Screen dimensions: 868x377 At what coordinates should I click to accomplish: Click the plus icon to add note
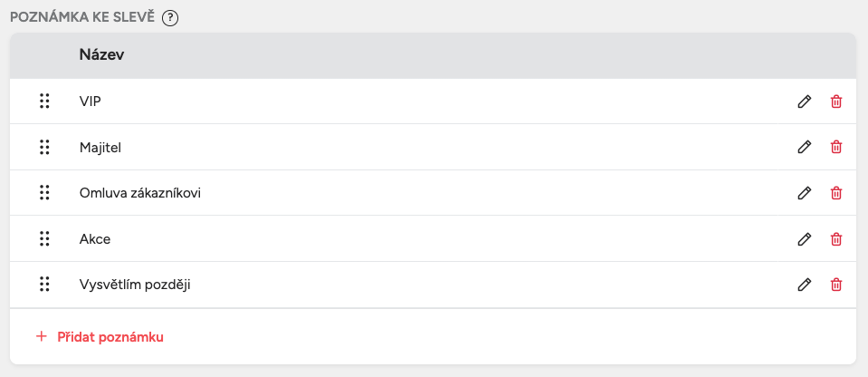(x=41, y=337)
